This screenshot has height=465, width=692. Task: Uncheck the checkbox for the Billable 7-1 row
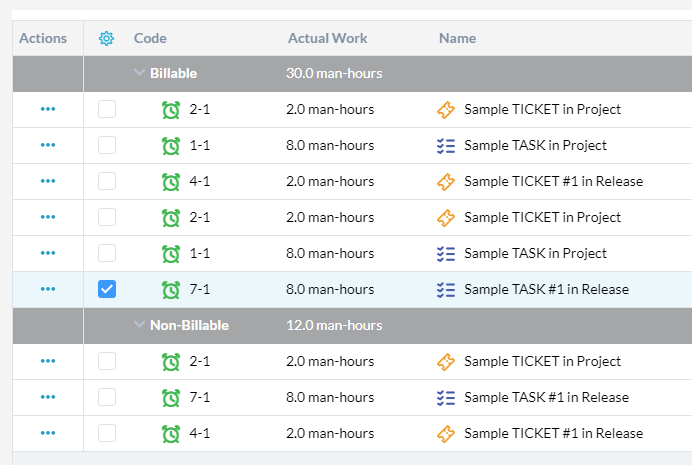[x=107, y=290]
